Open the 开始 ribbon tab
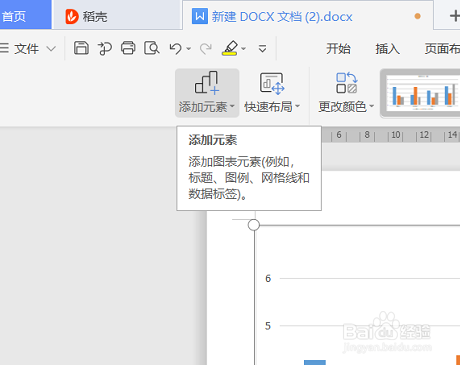460x365 pixels. [x=338, y=49]
